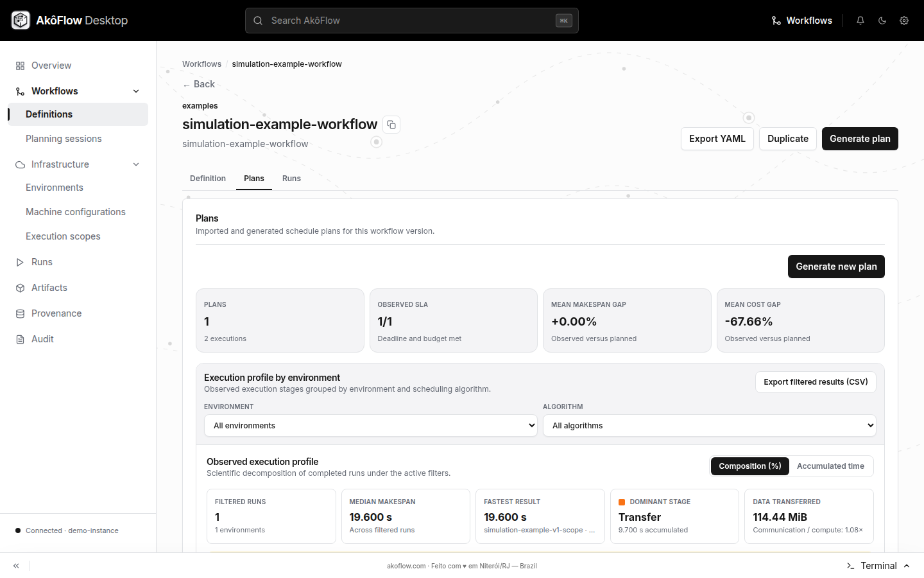This screenshot has width=924, height=578.
Task: Collapse the sidebar with double-chevron icon
Action: pos(16,566)
